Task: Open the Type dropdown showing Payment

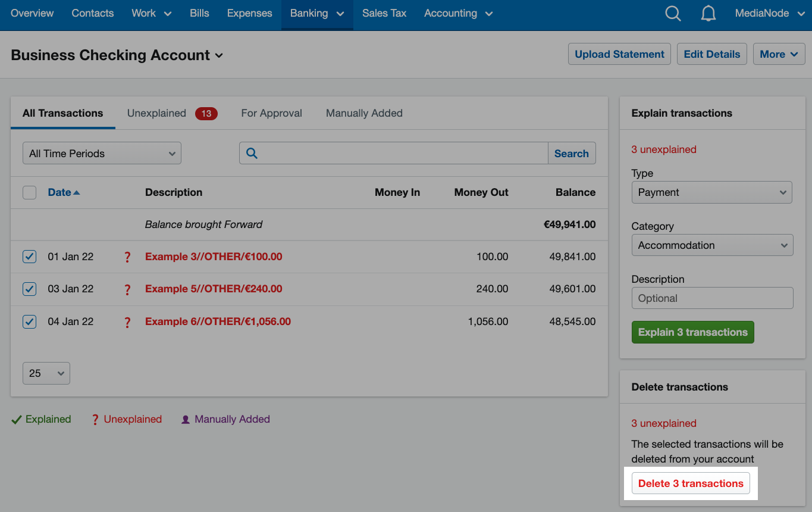Action: click(712, 192)
